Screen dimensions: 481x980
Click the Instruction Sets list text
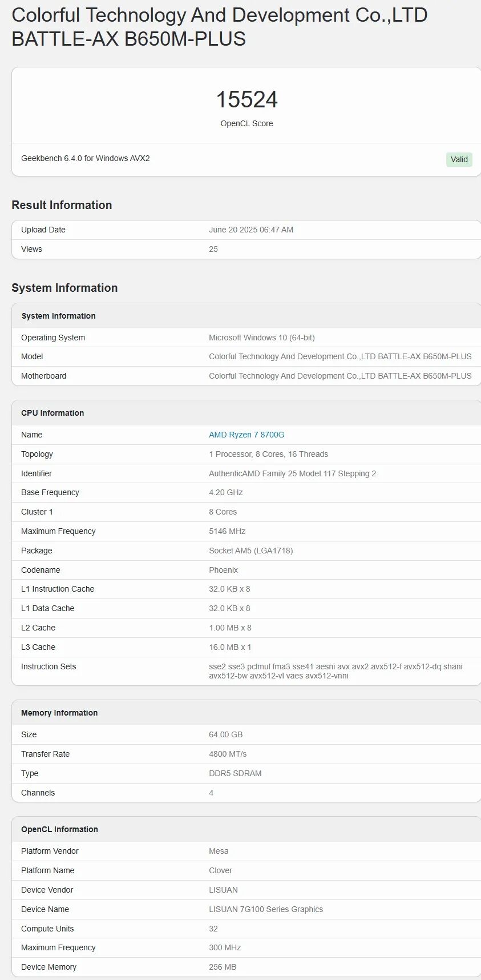[336, 671]
